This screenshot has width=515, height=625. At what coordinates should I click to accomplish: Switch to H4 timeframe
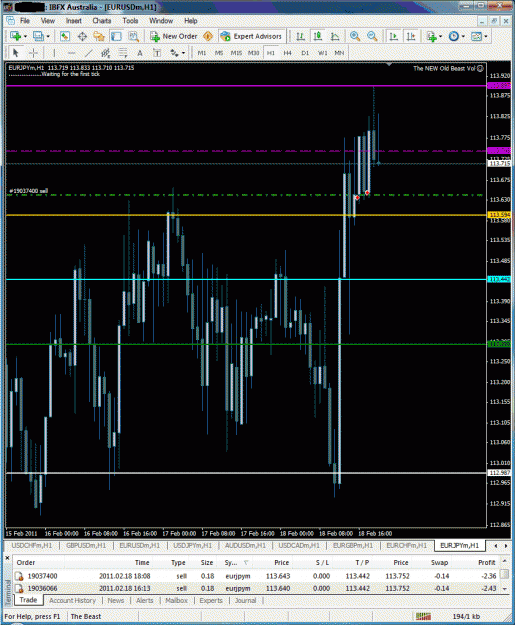pos(287,53)
